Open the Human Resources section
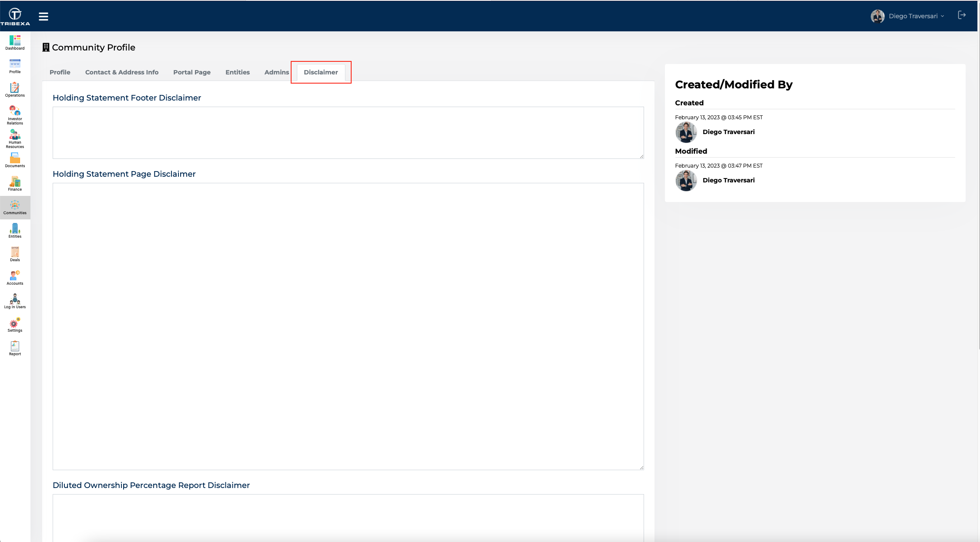The height and width of the screenshot is (542, 980). pyautogui.click(x=14, y=138)
